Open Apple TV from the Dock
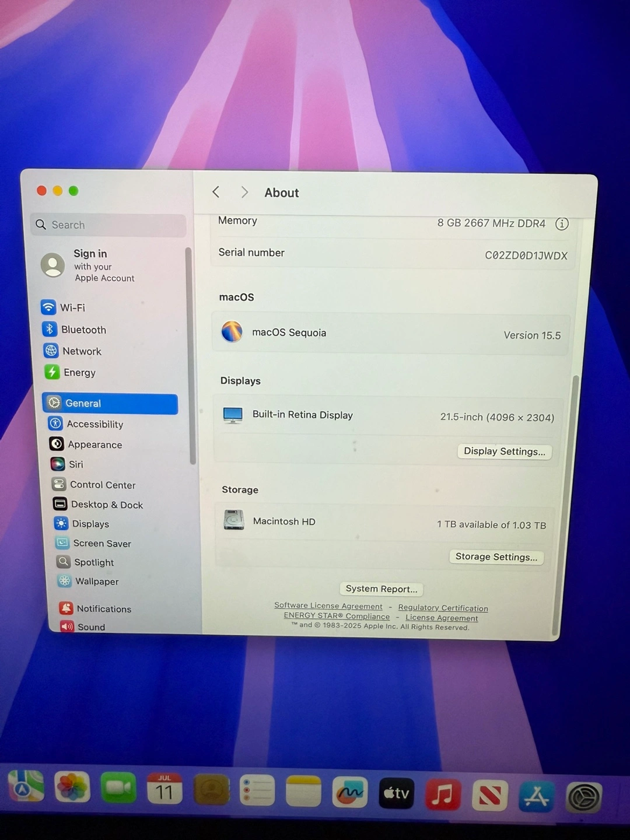This screenshot has width=630, height=840. 396,793
